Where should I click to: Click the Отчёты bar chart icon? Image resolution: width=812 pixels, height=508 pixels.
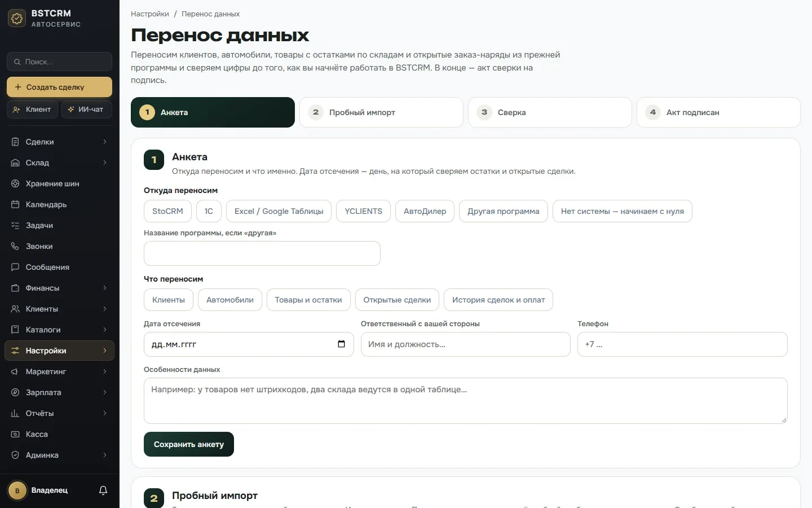[x=15, y=413]
